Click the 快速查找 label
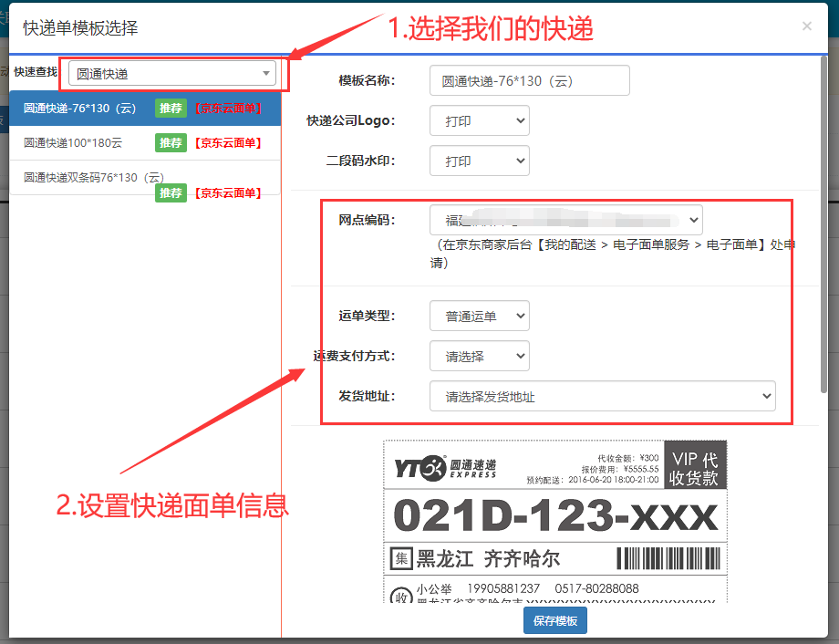839x644 pixels. click(x=36, y=72)
